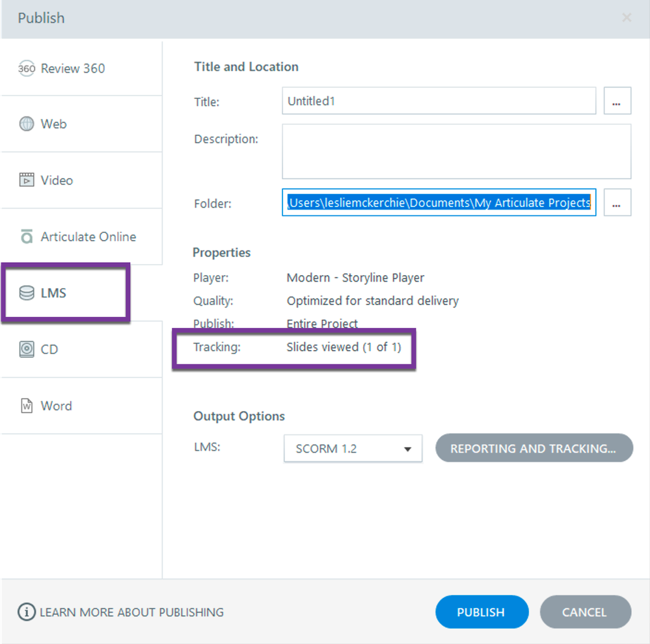Open Reporting and Tracking options
650x644 pixels.
[x=534, y=449]
